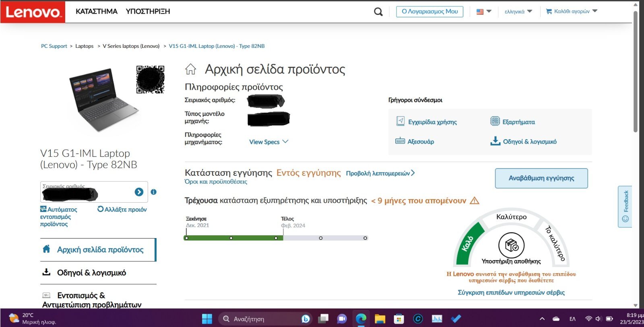Open the ΥΠΟΣΤΗΡΙΞΗ menu

coord(148,12)
